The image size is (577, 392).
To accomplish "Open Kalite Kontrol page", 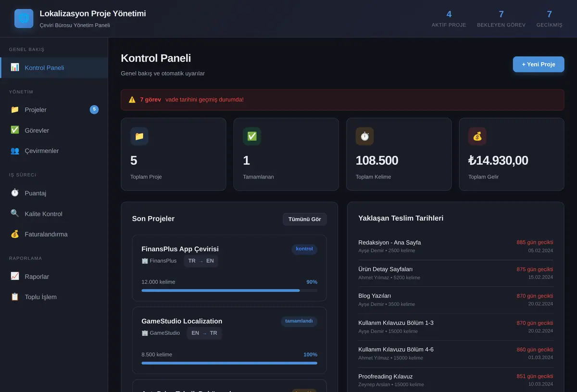I will (x=54, y=214).
